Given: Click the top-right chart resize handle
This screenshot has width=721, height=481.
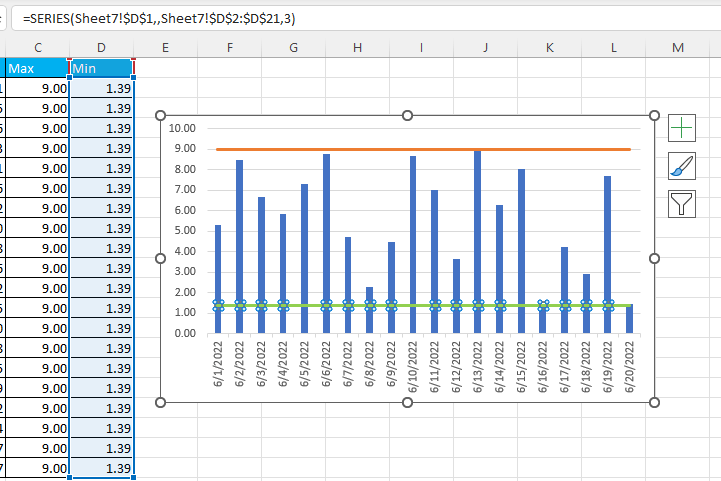Looking at the screenshot, I should (654, 115).
